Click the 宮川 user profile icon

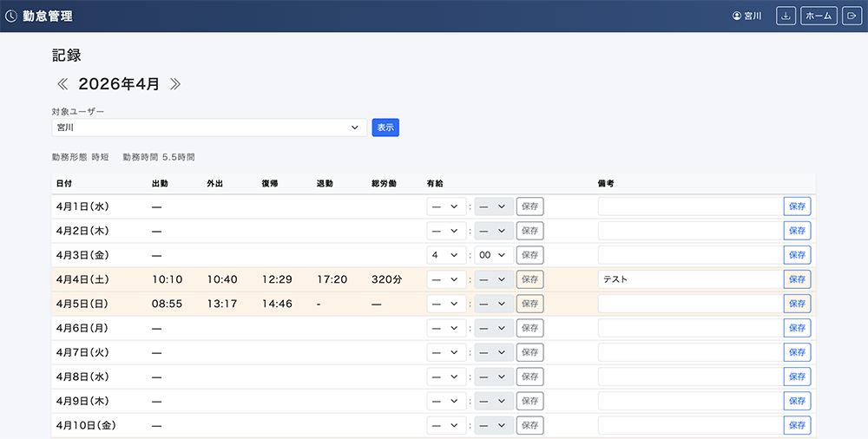click(737, 16)
